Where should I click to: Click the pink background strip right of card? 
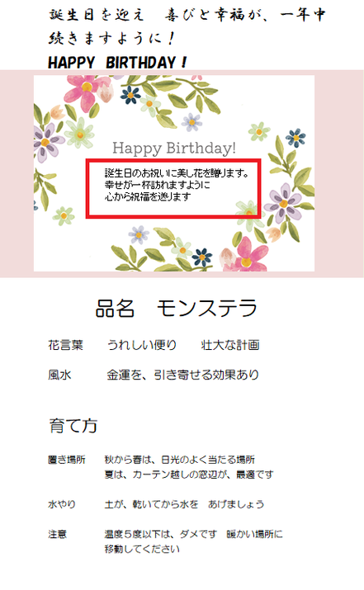(339, 173)
